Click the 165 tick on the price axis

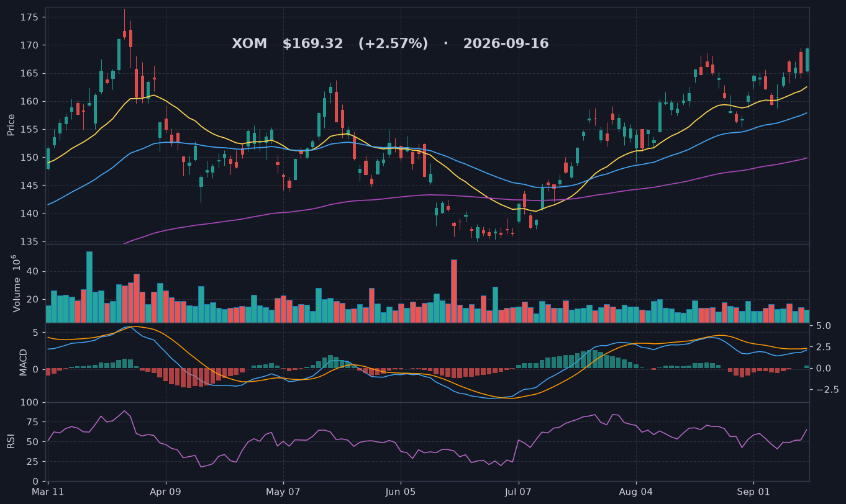tap(30, 73)
